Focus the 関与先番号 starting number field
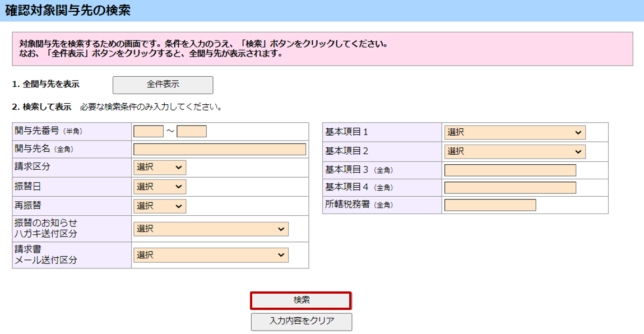The height and width of the screenshot is (334, 644). 148,131
